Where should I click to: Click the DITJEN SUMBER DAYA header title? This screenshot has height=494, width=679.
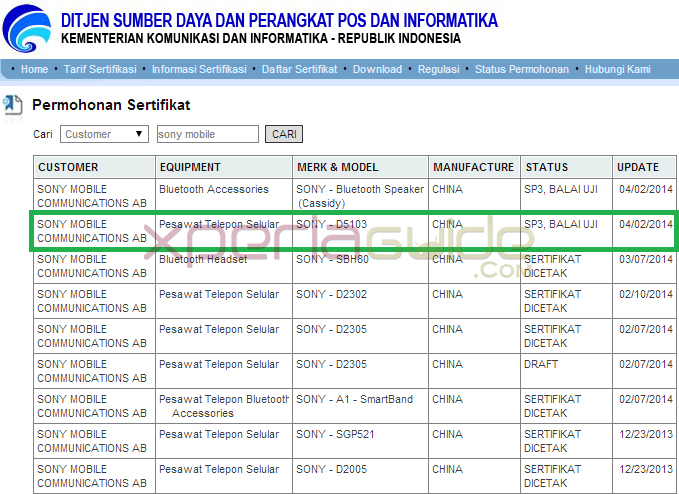coord(279,20)
